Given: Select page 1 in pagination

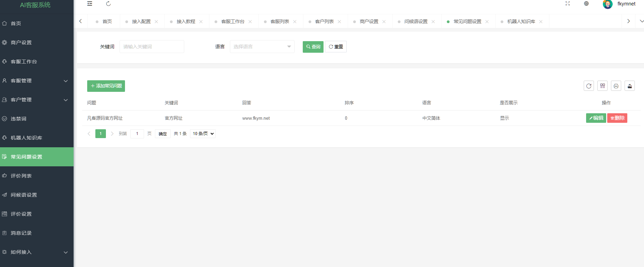Looking at the screenshot, I should pyautogui.click(x=100, y=134).
